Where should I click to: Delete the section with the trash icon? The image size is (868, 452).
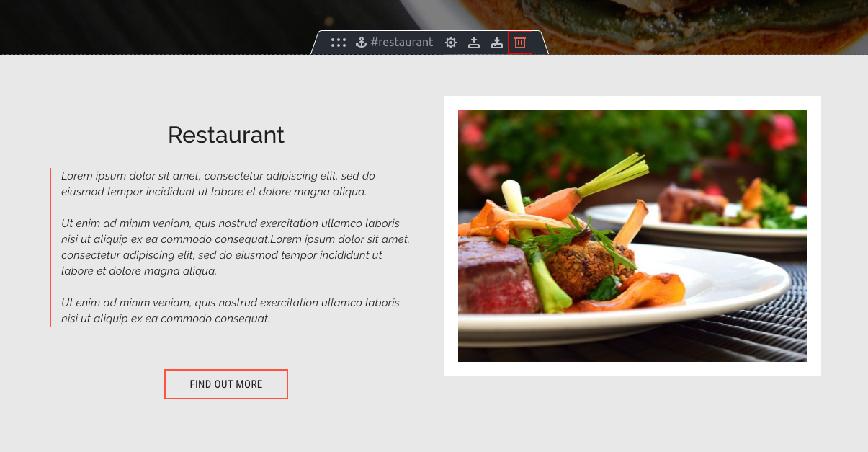pos(520,43)
